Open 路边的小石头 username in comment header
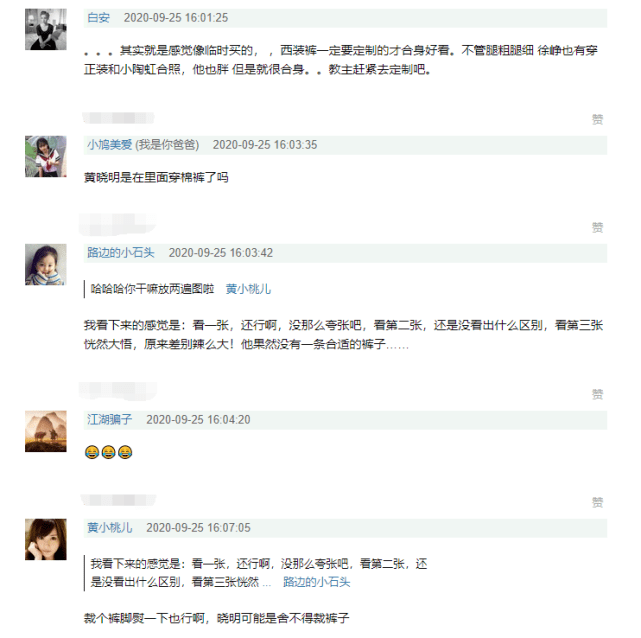Viewport: 641px width, 638px height. (121, 253)
